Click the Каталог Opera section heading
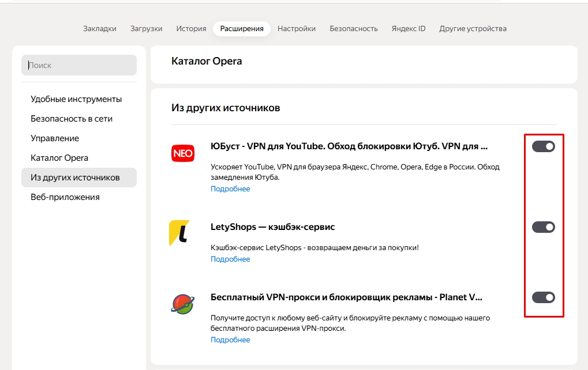This screenshot has height=370, width=588. point(207,61)
